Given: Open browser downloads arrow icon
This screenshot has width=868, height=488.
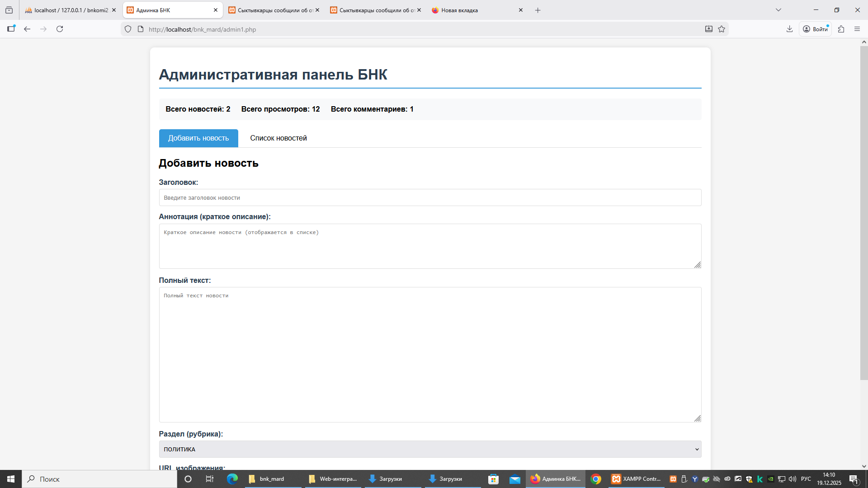Looking at the screenshot, I should point(789,29).
